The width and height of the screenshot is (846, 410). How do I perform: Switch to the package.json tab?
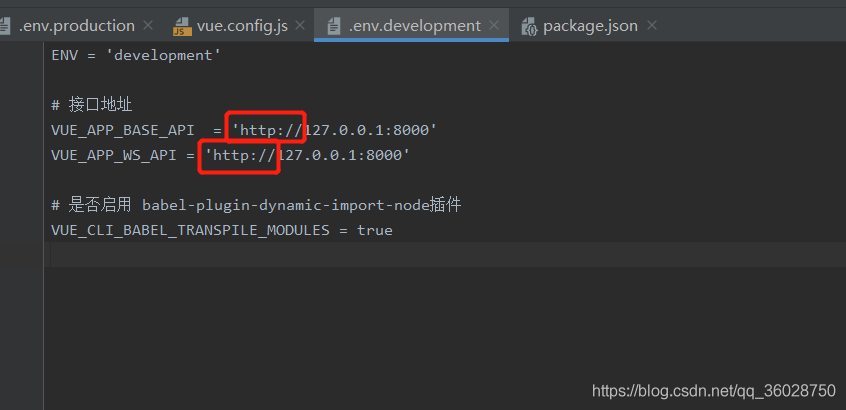590,25
